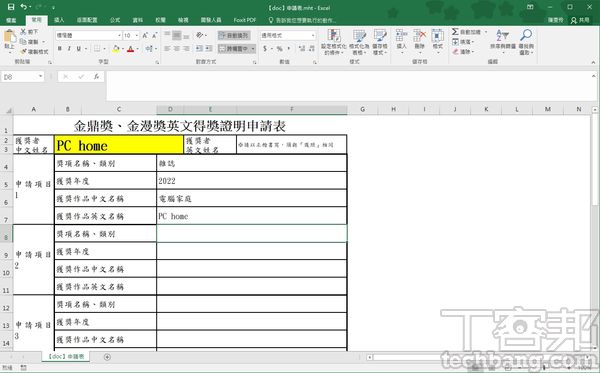Toggle Wrap Text for the cell
Screen dimensions: 600x373
[x=234, y=36]
